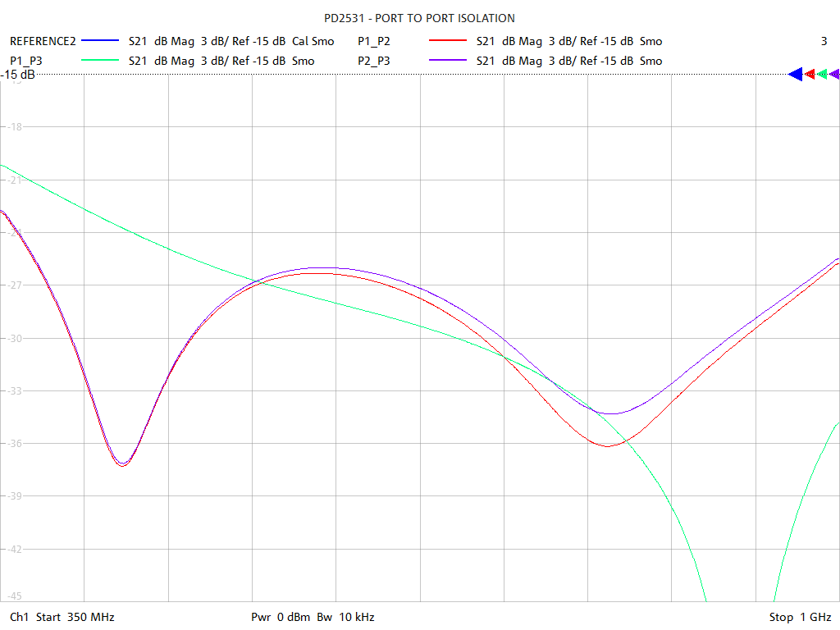840x630 pixels.
Task: Click the blue reference level marker triangle
Action: (x=796, y=75)
